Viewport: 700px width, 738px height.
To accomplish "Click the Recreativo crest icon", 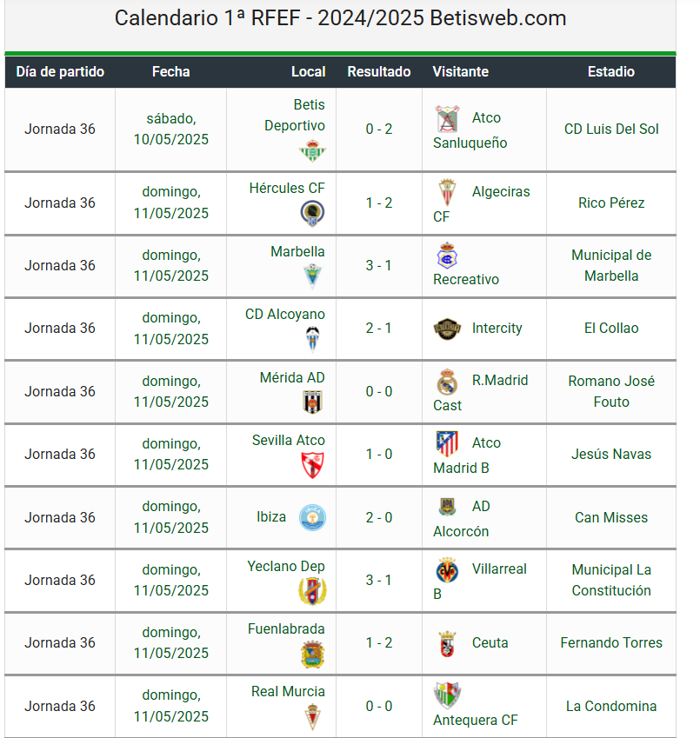I will 447,256.
